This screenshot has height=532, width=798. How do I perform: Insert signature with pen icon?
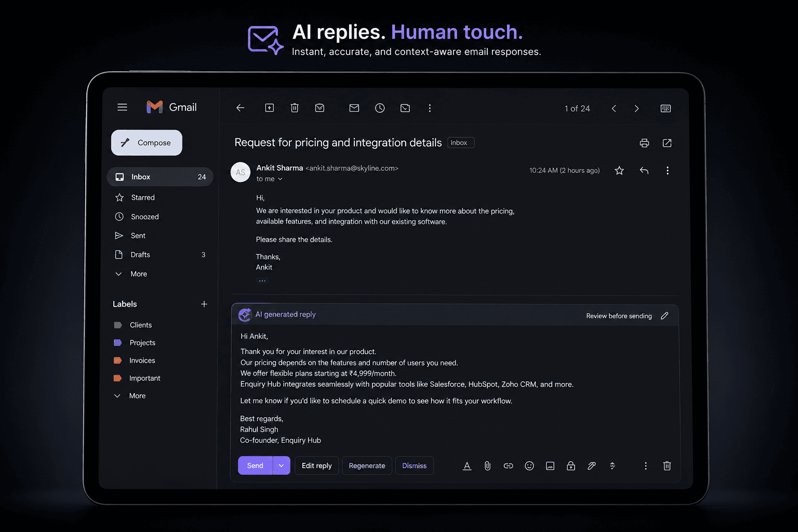[592, 466]
